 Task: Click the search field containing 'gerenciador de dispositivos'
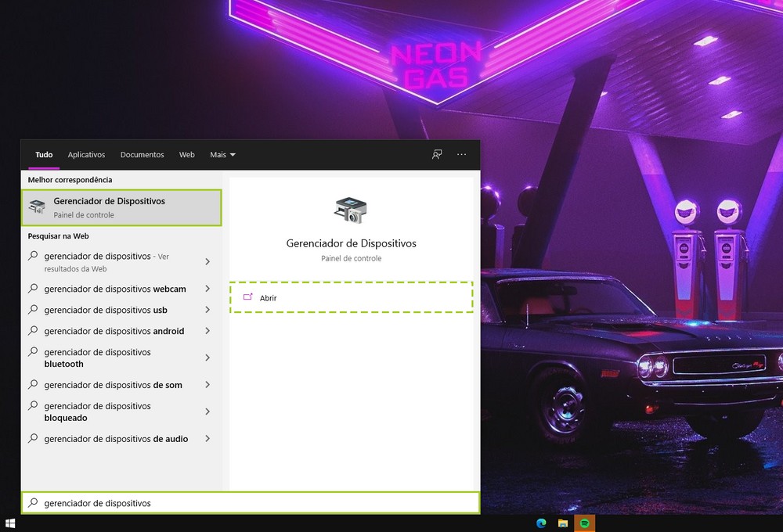pos(251,502)
